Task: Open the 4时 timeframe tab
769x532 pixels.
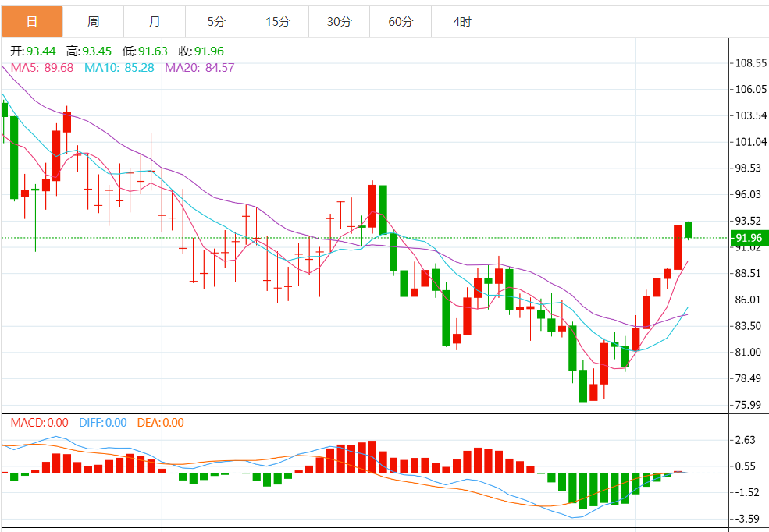Action: click(462, 22)
